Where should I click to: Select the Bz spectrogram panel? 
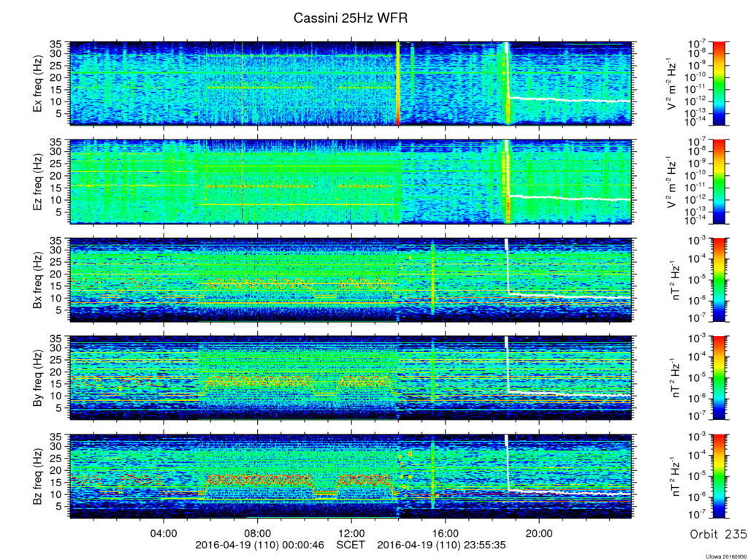click(351, 476)
